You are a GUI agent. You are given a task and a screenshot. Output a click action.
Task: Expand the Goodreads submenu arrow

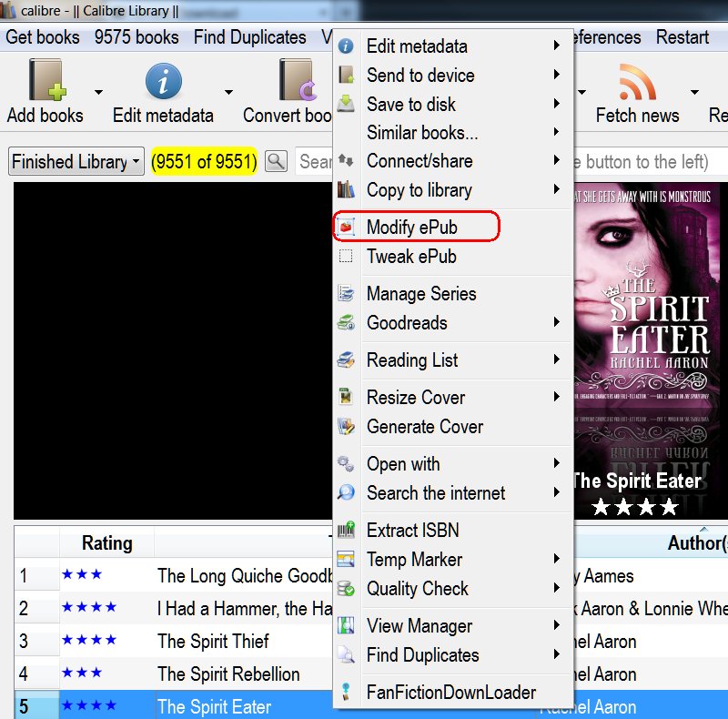557,321
